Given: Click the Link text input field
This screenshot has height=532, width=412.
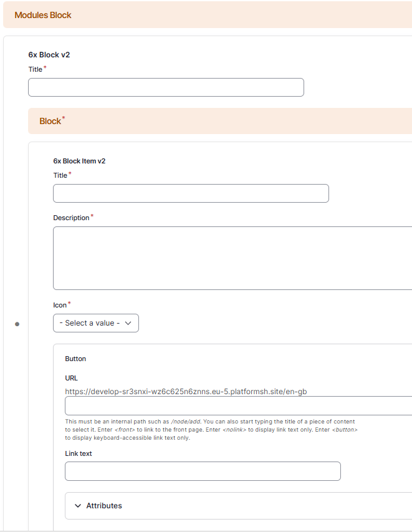Looking at the screenshot, I should (203, 471).
